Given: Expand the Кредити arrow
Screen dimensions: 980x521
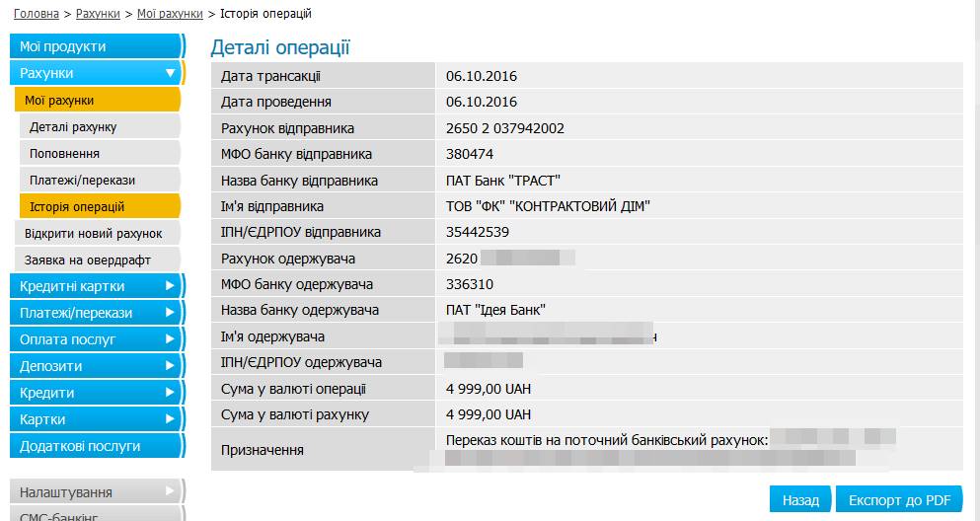Looking at the screenshot, I should [170, 393].
